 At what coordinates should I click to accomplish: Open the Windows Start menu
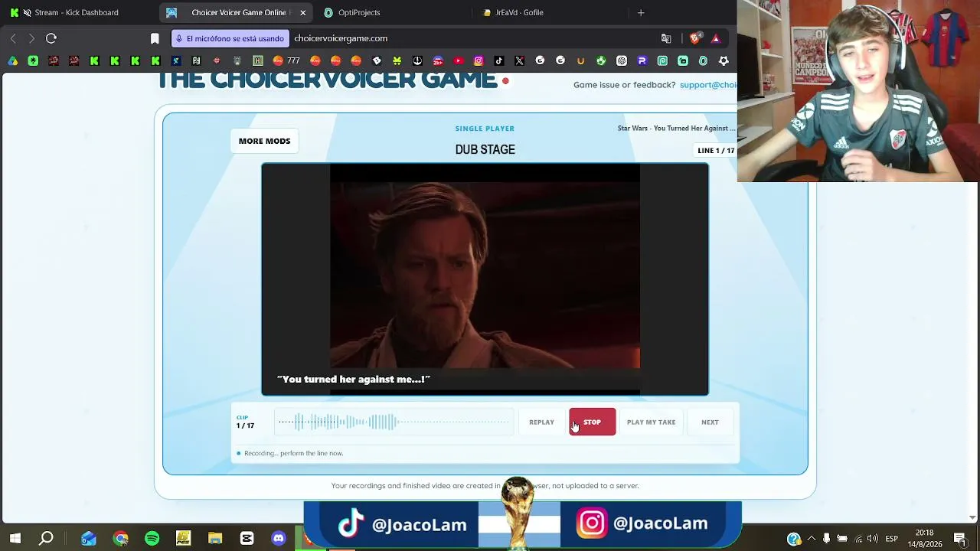[x=15, y=539]
